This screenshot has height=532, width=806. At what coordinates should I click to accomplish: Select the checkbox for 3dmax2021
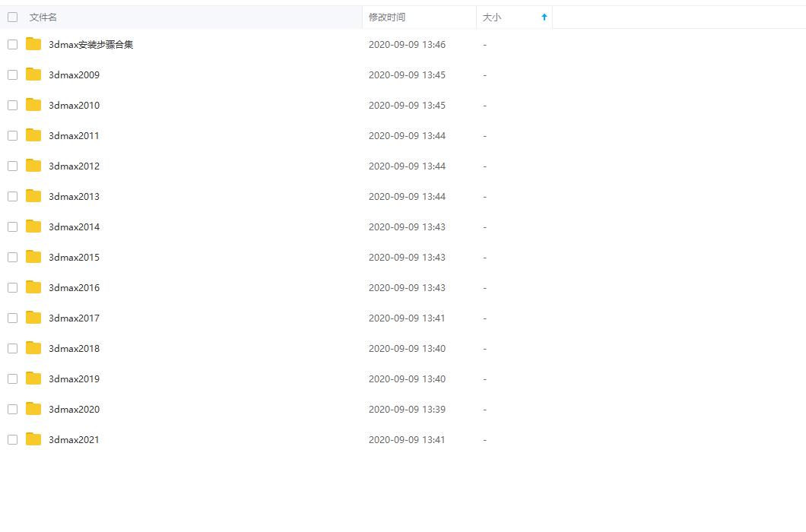(x=13, y=439)
